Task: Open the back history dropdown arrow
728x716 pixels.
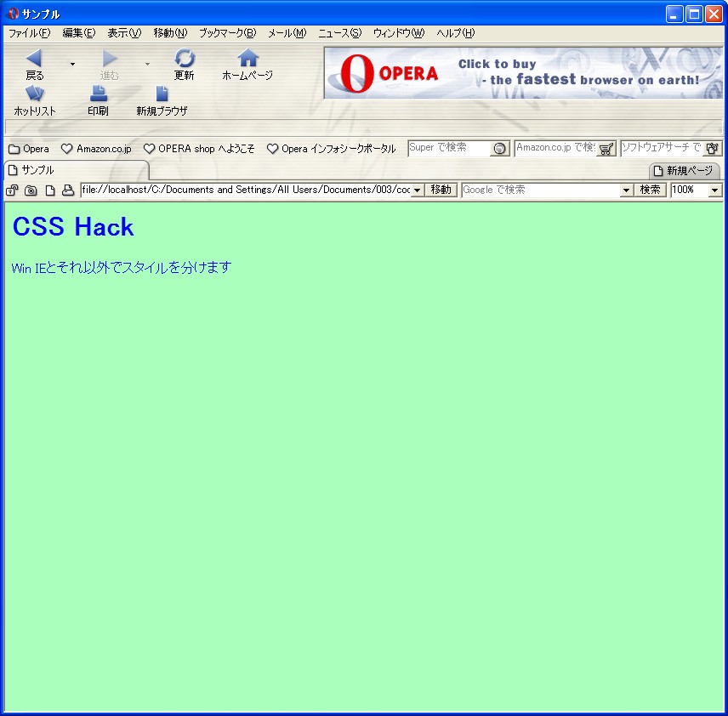Action: [x=72, y=64]
